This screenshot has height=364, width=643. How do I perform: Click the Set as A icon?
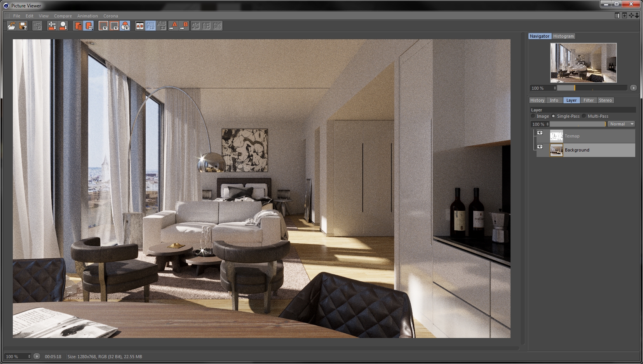[173, 26]
